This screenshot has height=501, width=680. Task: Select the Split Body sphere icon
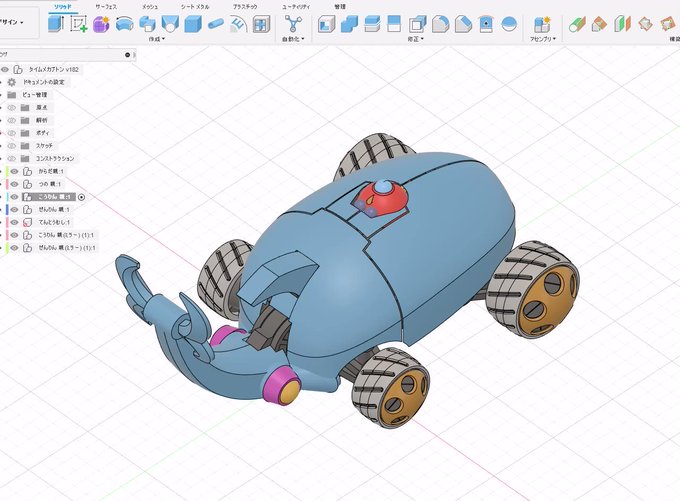pyautogui.click(x=509, y=24)
